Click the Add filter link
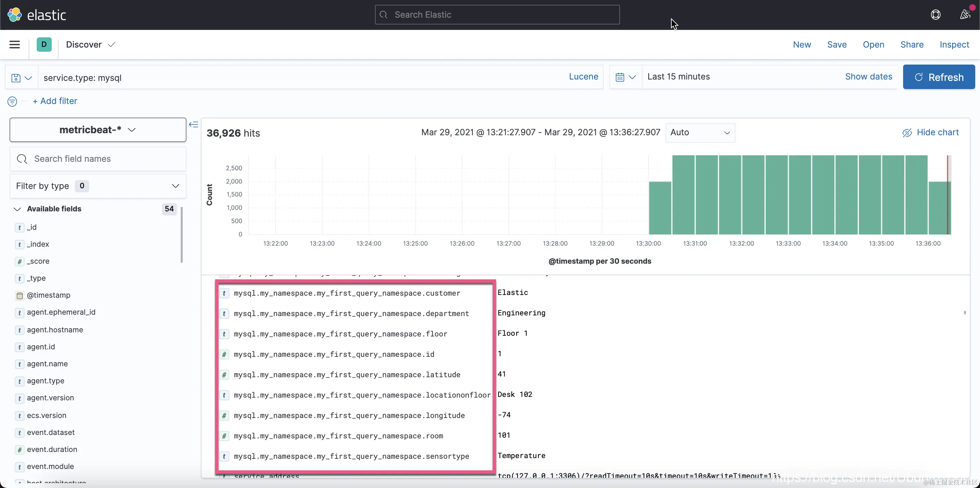 [x=55, y=101]
